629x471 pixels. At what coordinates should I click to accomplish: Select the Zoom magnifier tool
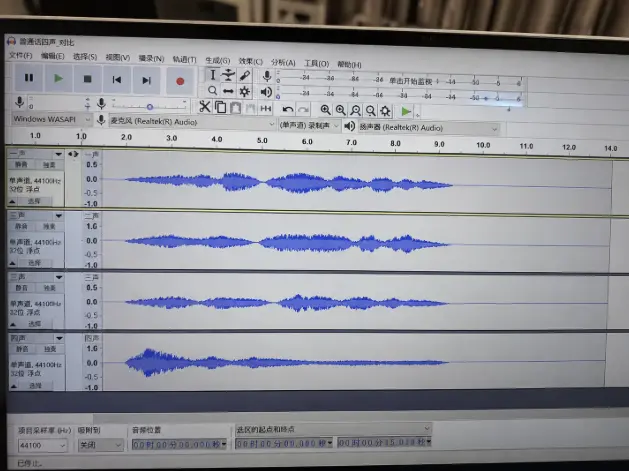(213, 91)
